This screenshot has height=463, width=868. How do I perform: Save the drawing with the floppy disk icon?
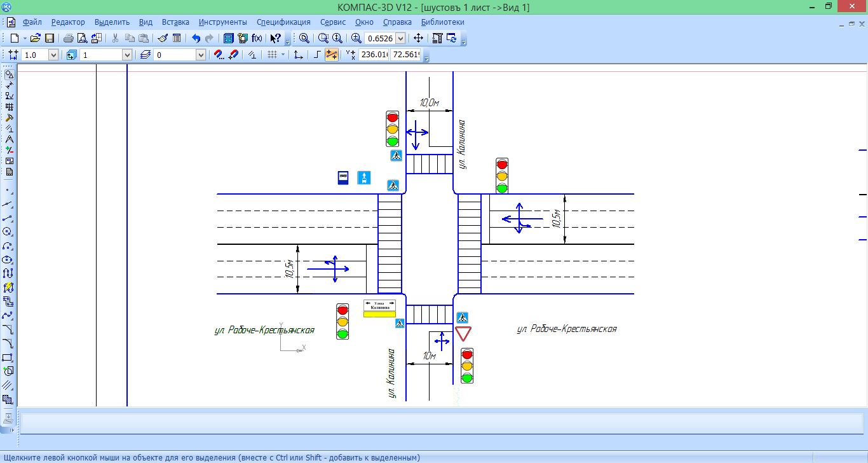click(49, 38)
